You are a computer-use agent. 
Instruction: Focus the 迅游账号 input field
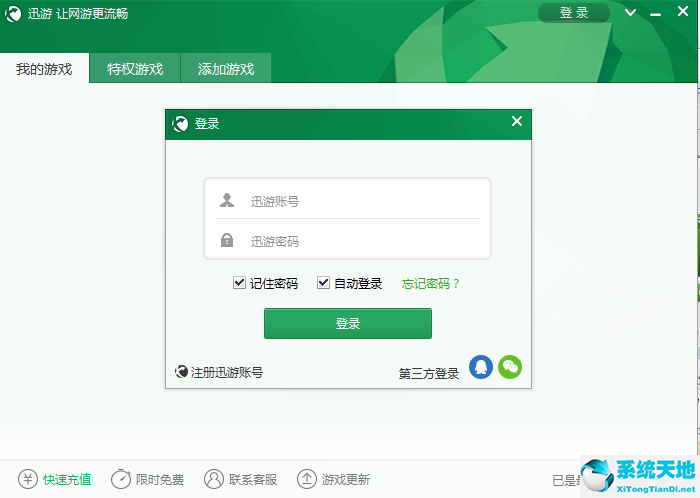tap(347, 201)
